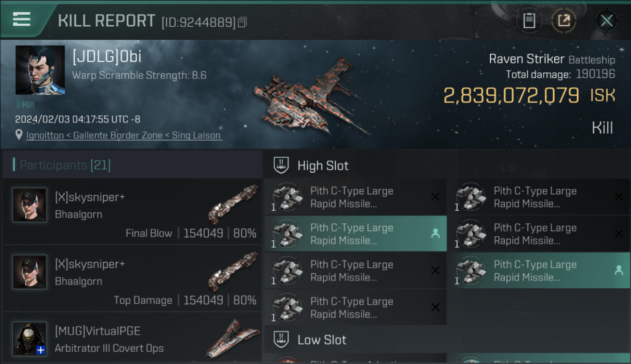The height and width of the screenshot is (364, 631).
Task: Click the Raven Striker ship image
Action: point(311,97)
